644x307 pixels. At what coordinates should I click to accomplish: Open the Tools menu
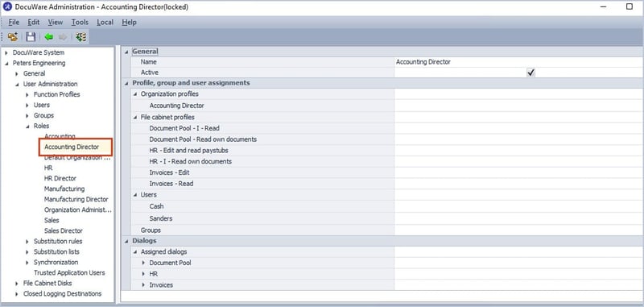coord(80,23)
